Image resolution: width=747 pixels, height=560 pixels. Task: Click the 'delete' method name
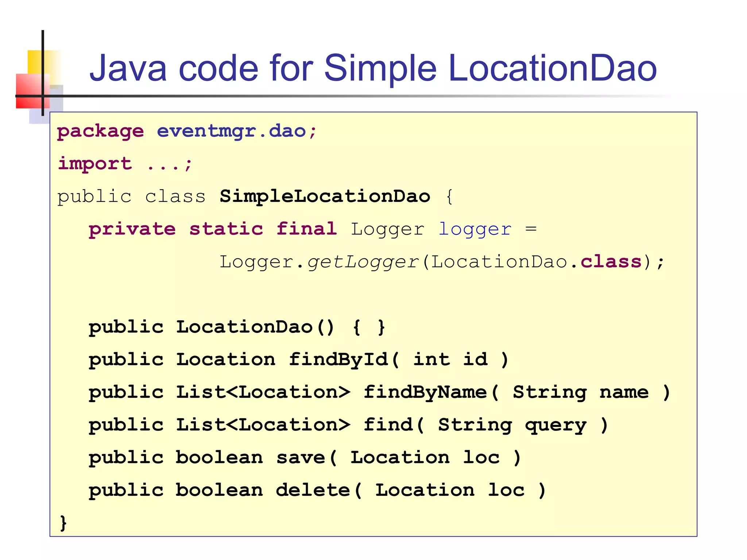[313, 490]
